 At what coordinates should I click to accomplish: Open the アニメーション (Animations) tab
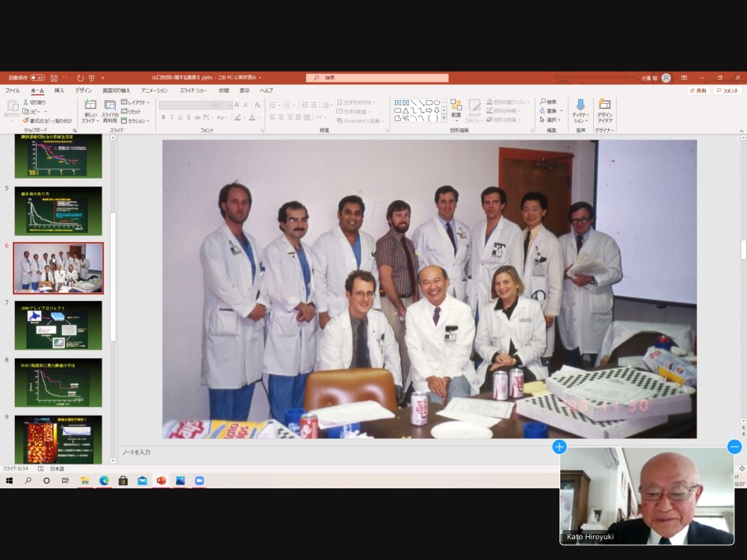(x=155, y=90)
